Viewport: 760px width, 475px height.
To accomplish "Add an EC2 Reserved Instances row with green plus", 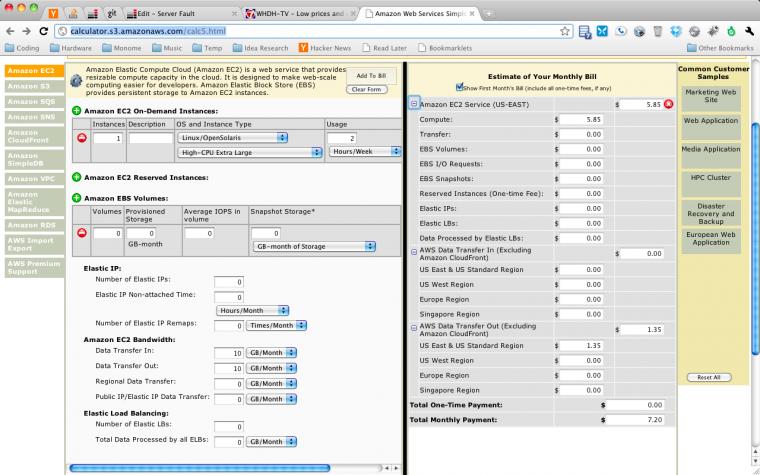I will click(x=77, y=177).
